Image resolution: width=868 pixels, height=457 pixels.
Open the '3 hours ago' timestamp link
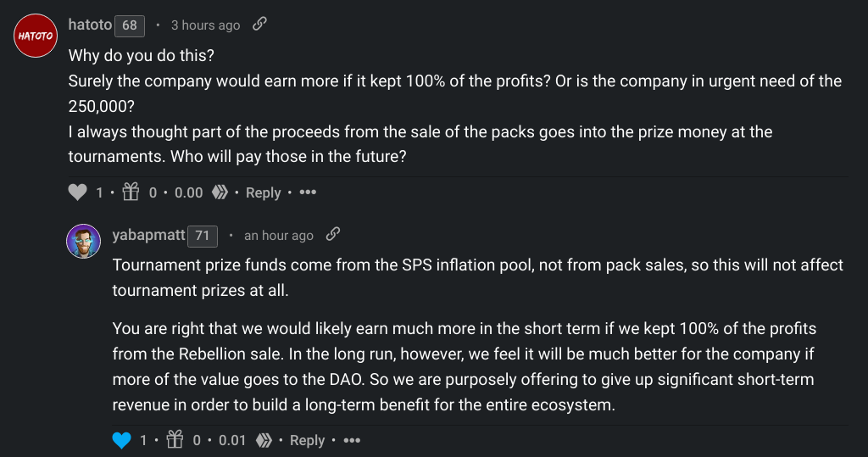tap(205, 25)
